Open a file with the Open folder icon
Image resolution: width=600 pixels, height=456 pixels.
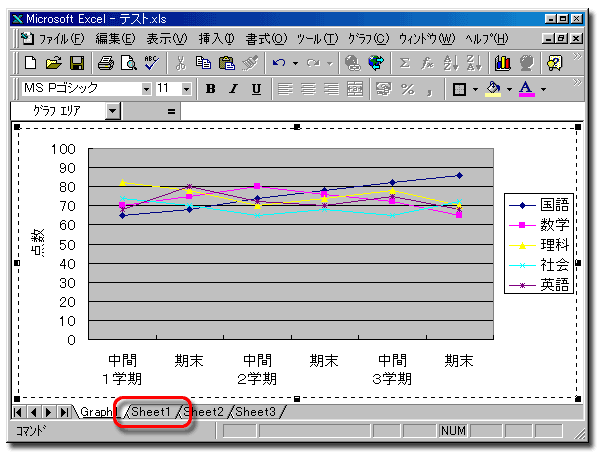coord(54,63)
